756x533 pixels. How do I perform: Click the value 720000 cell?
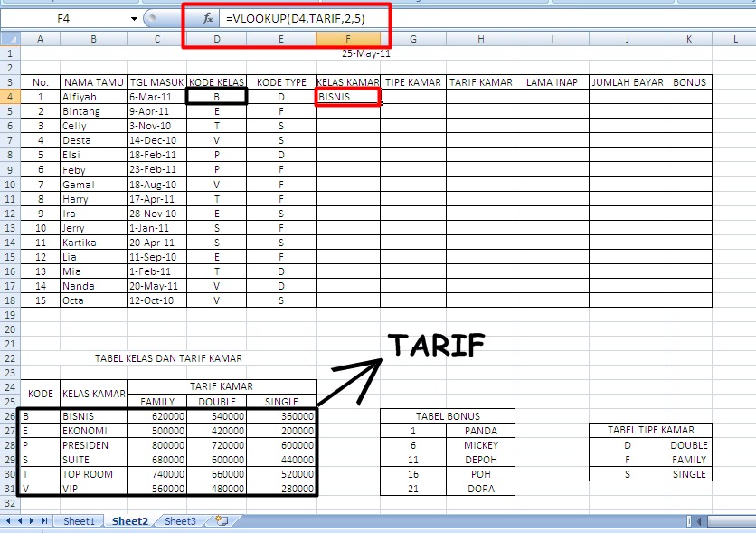[x=216, y=445]
